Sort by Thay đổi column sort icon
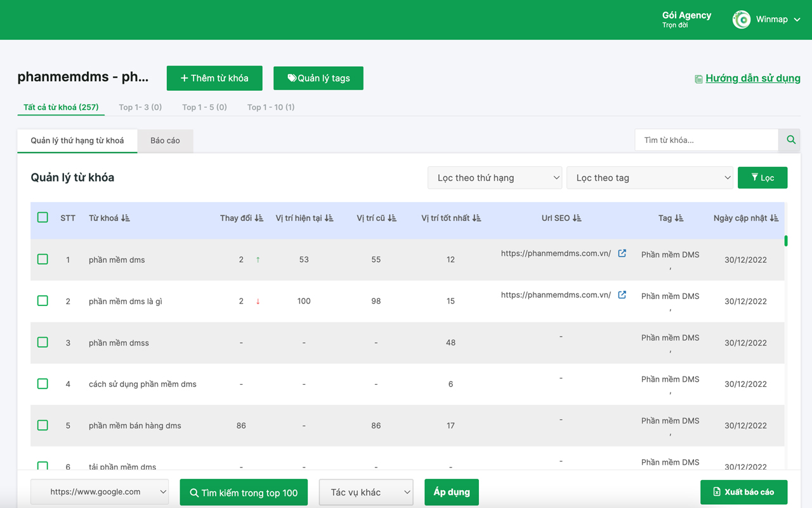This screenshot has width=812, height=508. coord(259,218)
